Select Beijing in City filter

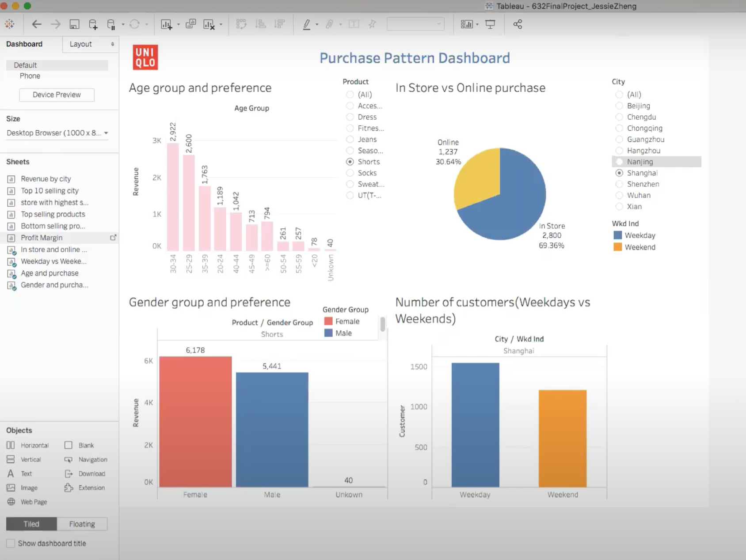(619, 106)
